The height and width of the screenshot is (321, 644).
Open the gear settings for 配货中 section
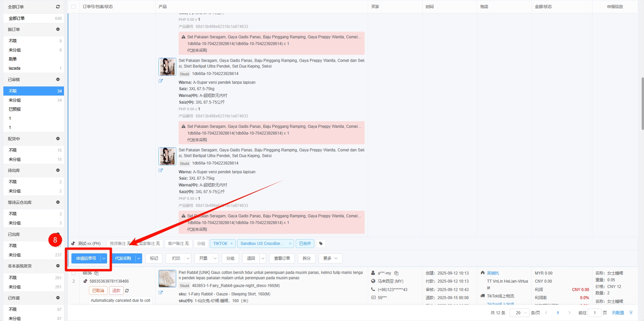click(58, 139)
